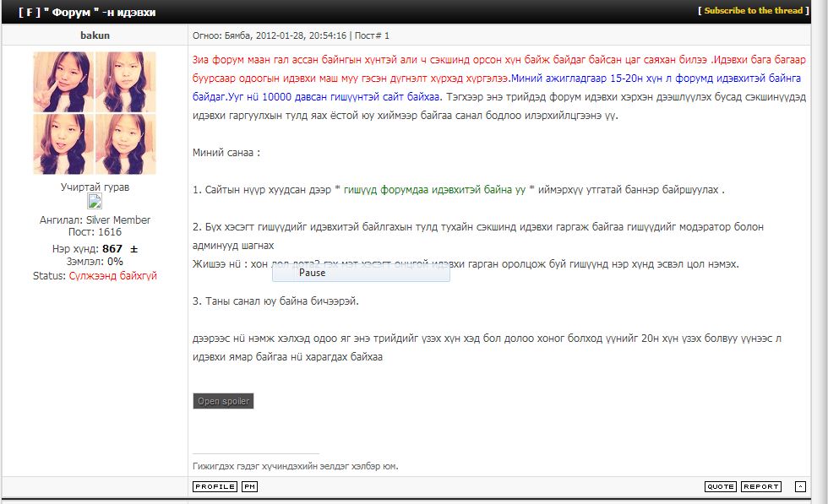Click the Миний санаа : heading text
828x504 pixels.
[x=226, y=153]
